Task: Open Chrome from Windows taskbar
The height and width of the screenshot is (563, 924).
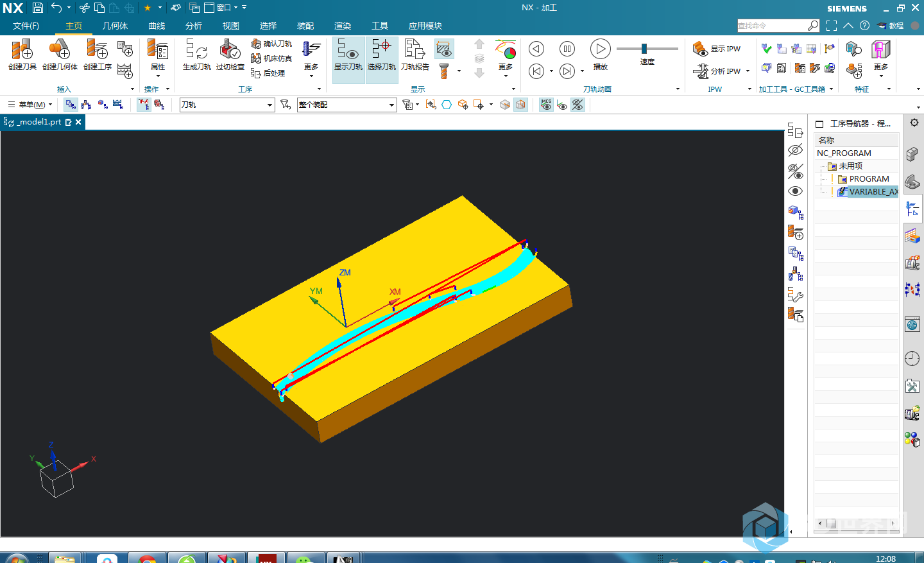Action: coord(148,559)
